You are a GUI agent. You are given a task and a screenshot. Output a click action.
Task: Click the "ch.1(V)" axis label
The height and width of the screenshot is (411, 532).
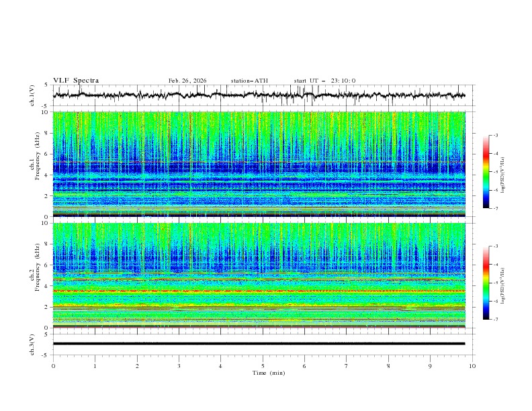[32, 95]
